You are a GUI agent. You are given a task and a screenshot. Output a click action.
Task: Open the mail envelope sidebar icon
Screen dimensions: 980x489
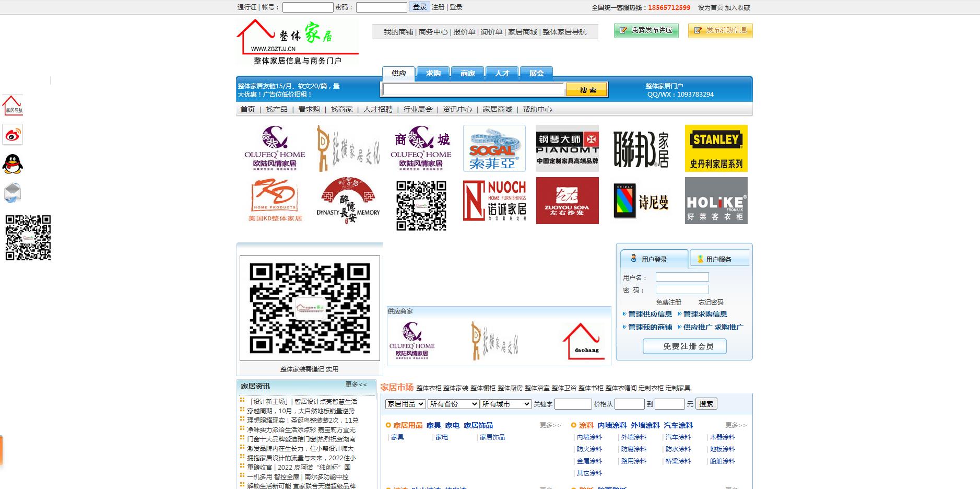click(x=13, y=193)
